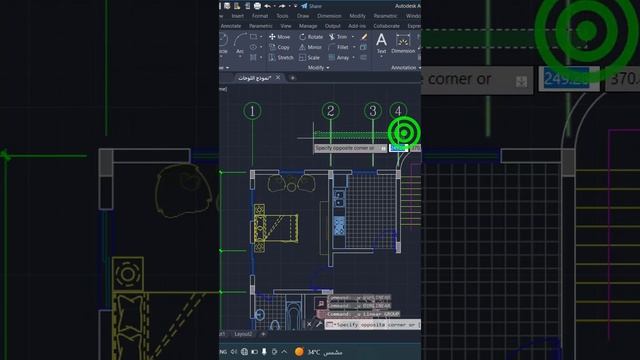Open the Format menu
The height and width of the screenshot is (360, 640).
260,16
